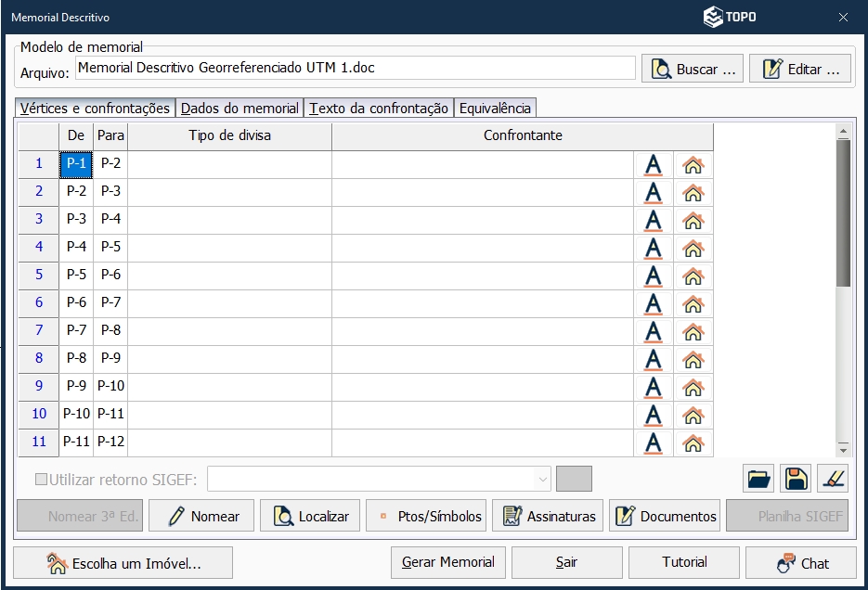The image size is (868, 590).
Task: Click the TOPO logo in the title bar
Action: pos(731,16)
